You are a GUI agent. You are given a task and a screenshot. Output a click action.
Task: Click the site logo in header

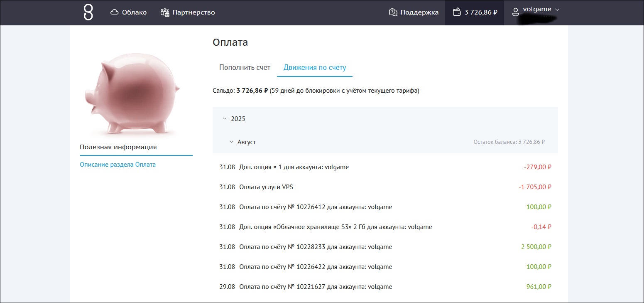[88, 12]
